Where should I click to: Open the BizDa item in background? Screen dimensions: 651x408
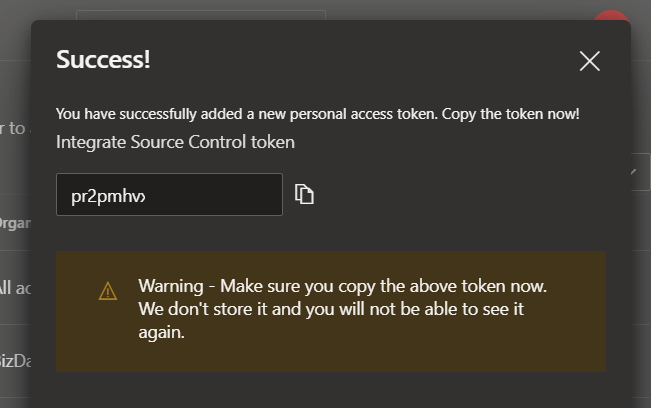click(15, 361)
